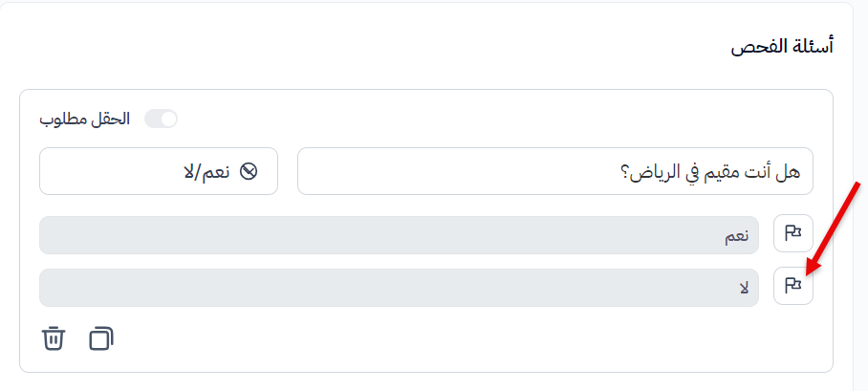Toggle the "الحقل مطلوب" required switch
Screen dimensions: 868x391
click(161, 119)
